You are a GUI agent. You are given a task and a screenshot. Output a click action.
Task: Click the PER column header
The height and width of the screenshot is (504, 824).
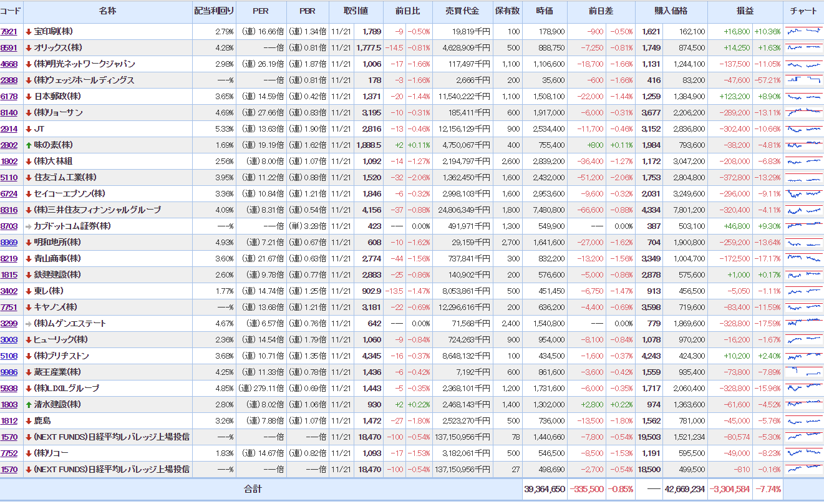[261, 11]
